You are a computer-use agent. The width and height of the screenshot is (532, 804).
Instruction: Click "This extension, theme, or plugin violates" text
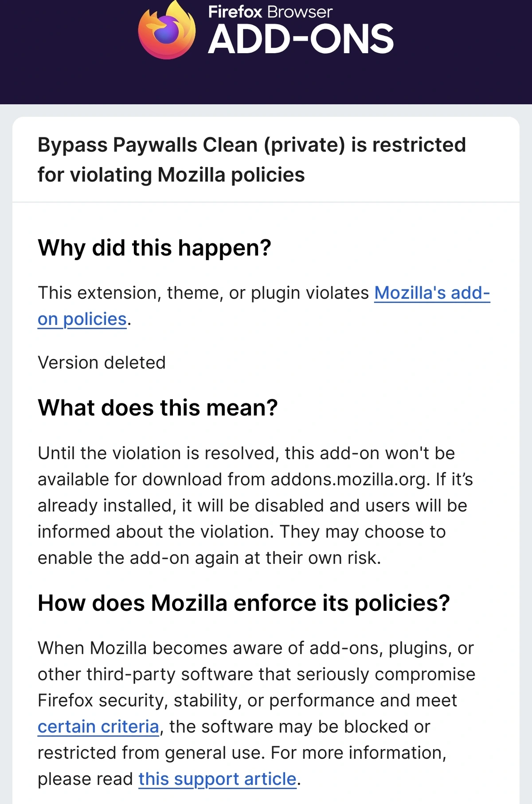pos(203,293)
